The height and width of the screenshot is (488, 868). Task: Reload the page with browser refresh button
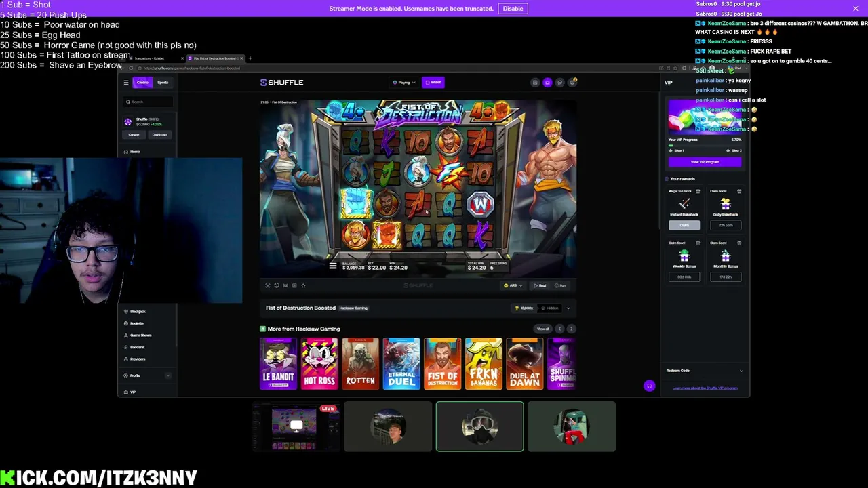click(x=131, y=68)
